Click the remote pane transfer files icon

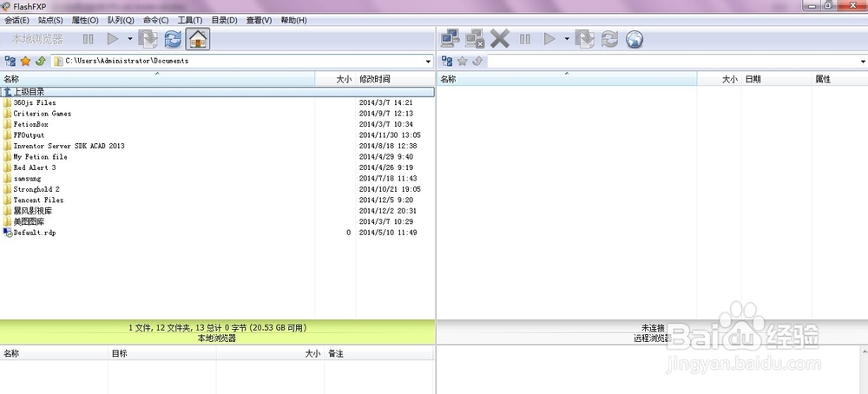[x=584, y=39]
